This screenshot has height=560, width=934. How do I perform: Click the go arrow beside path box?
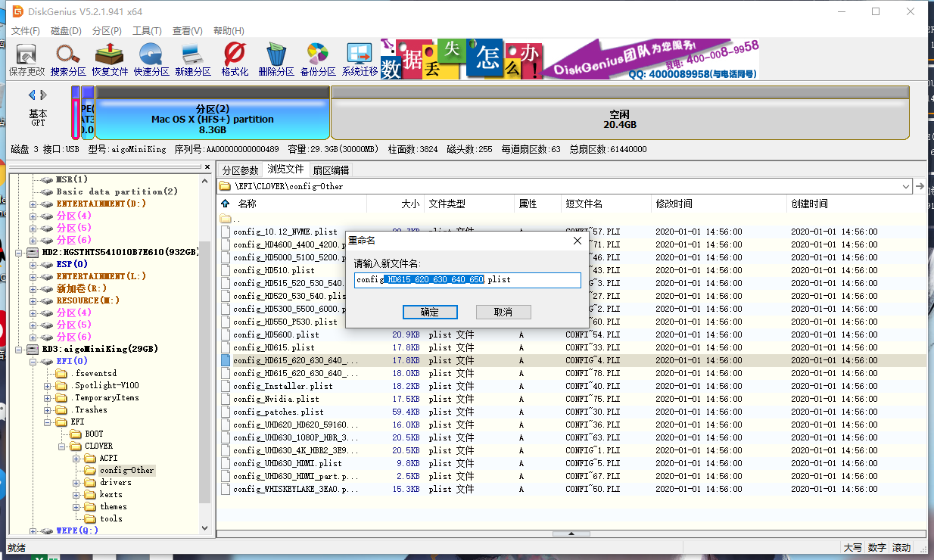[920, 186]
